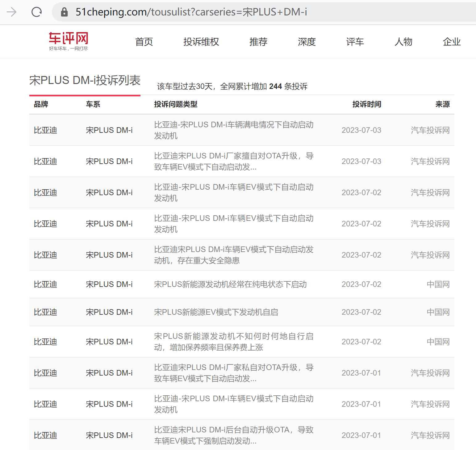Click 宋PLUS DM-i series in 重大安全隐患 row
The height and width of the screenshot is (450, 476).
click(x=109, y=255)
